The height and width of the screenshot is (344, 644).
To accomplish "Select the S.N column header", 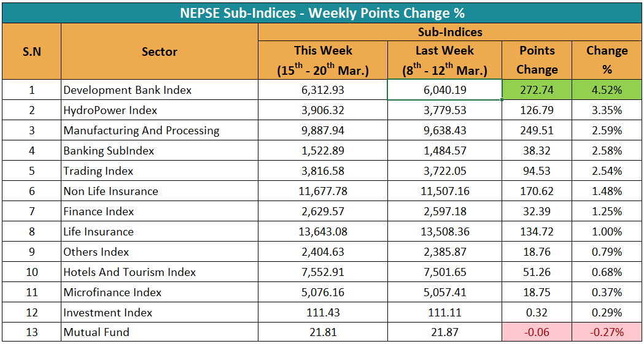I will 31,52.
